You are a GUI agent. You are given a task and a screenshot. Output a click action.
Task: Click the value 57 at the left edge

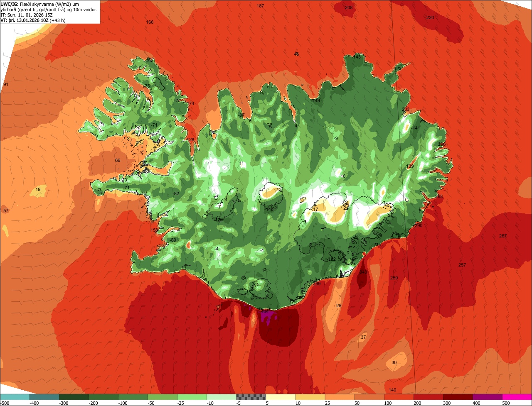pyautogui.click(x=6, y=210)
